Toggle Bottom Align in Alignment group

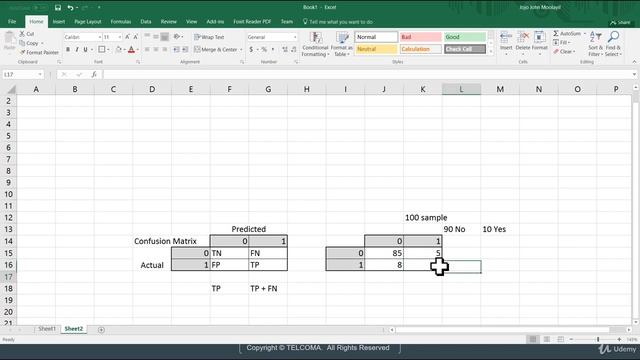(164, 37)
